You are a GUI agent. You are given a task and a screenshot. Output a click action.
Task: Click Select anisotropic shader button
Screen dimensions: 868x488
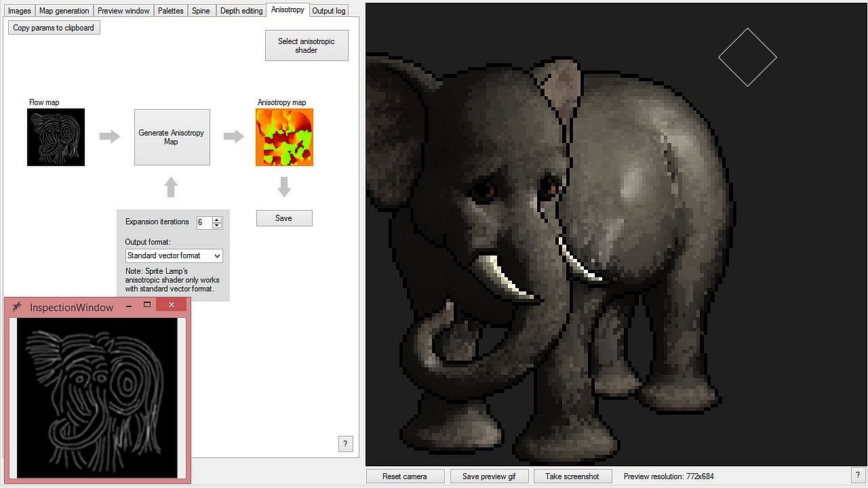(307, 45)
